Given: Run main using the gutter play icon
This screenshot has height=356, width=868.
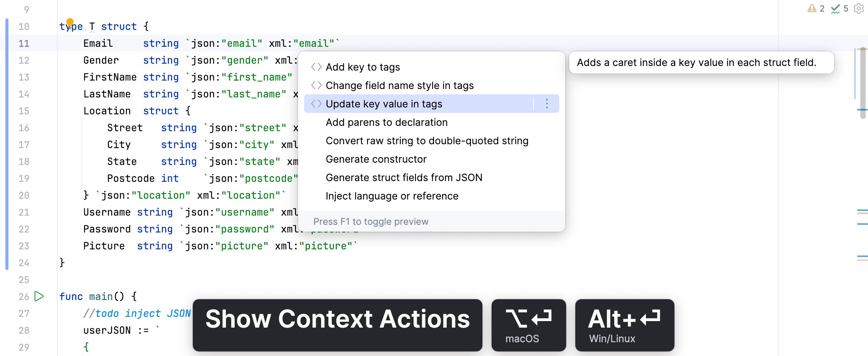Looking at the screenshot, I should pos(38,296).
